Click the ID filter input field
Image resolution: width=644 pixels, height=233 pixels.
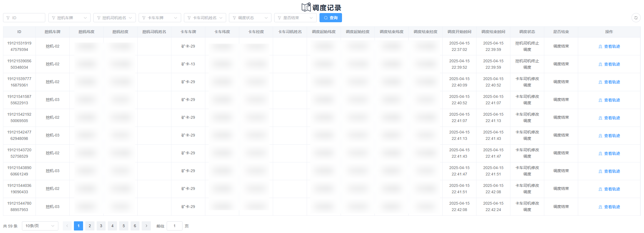click(24, 18)
